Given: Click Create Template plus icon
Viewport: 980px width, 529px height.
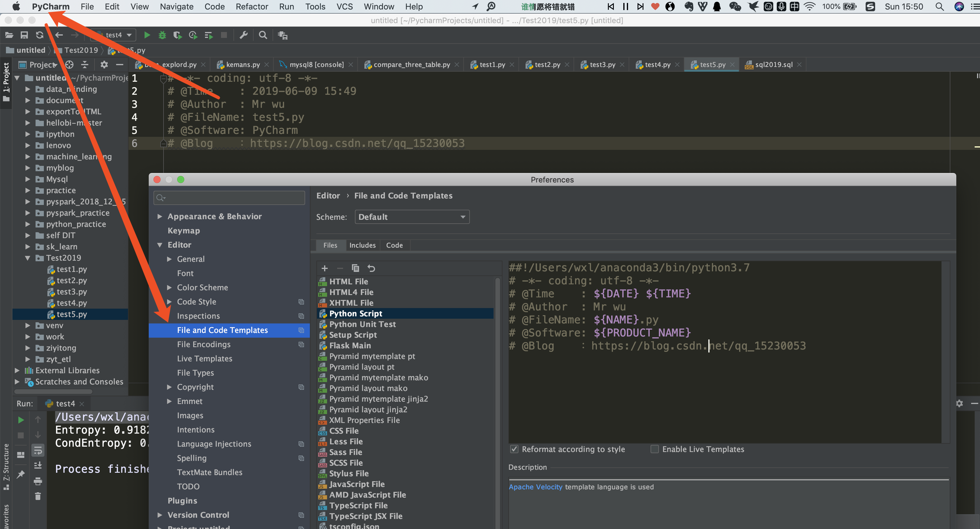Looking at the screenshot, I should tap(324, 268).
